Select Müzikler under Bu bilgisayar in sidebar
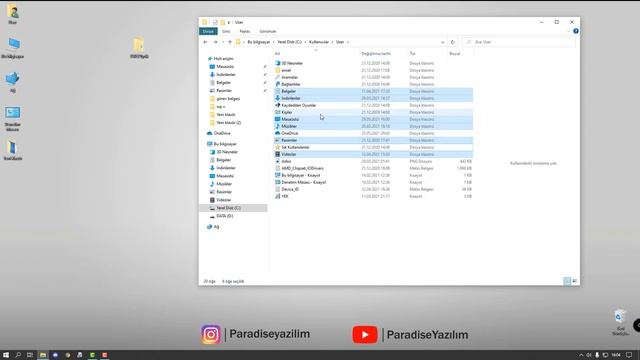Screen dimensions: 640x360 [224, 184]
